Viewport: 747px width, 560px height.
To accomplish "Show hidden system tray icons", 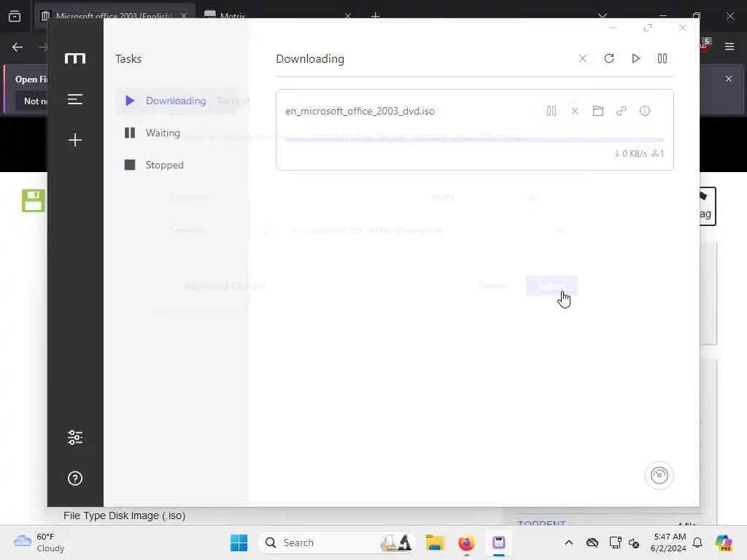I will pyautogui.click(x=569, y=542).
